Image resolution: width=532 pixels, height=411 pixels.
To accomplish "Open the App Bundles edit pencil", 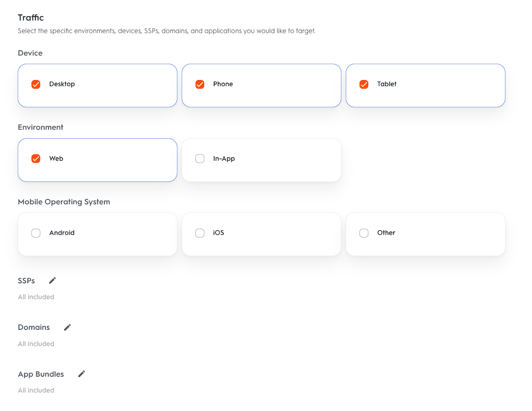I will tap(81, 374).
